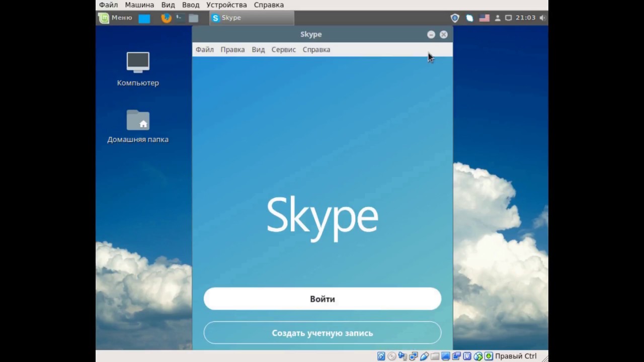644x362 pixels.
Task: Click VirtualBox keyboard capture arrow icon
Action: coord(489,356)
